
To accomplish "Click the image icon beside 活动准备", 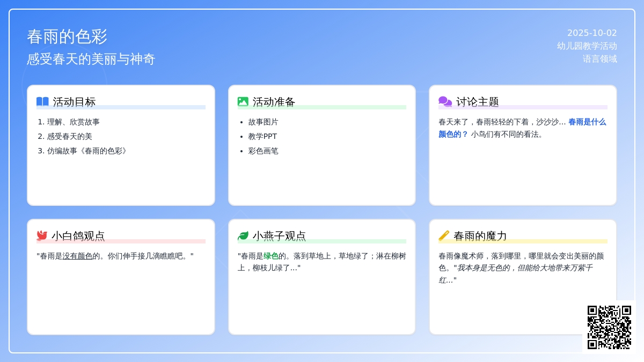I will pyautogui.click(x=243, y=101).
